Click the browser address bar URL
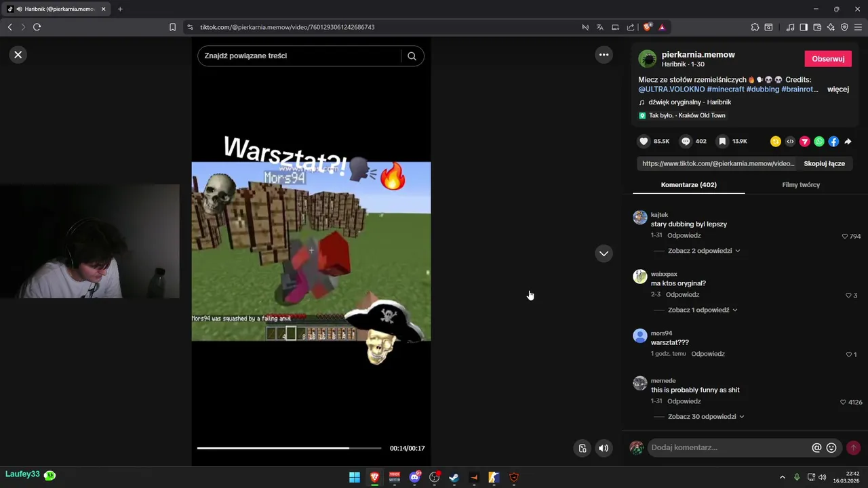 (287, 27)
